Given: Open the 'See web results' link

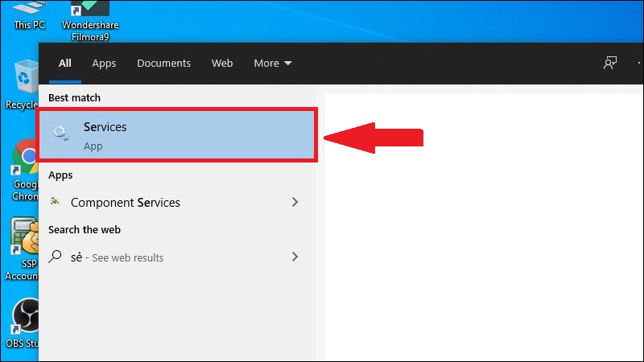Looking at the screenshot, I should tap(127, 258).
